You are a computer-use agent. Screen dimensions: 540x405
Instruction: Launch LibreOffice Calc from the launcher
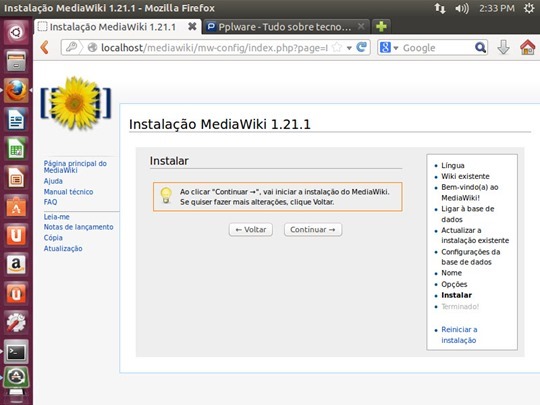point(16,149)
